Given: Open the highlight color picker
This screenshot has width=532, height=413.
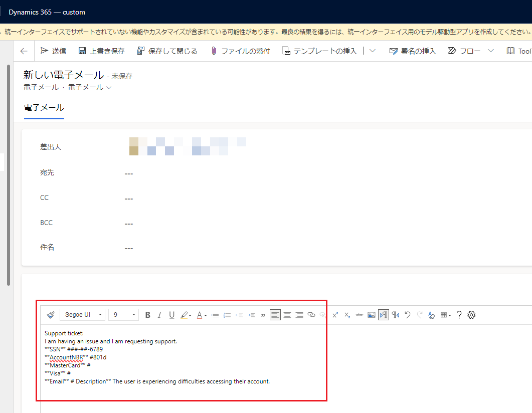Looking at the screenshot, I should click(x=186, y=315).
